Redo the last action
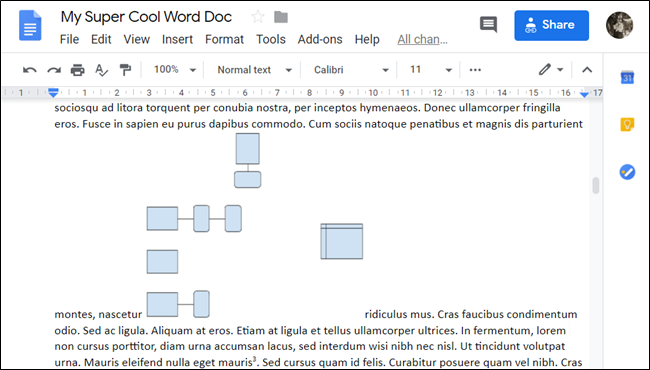 point(54,70)
